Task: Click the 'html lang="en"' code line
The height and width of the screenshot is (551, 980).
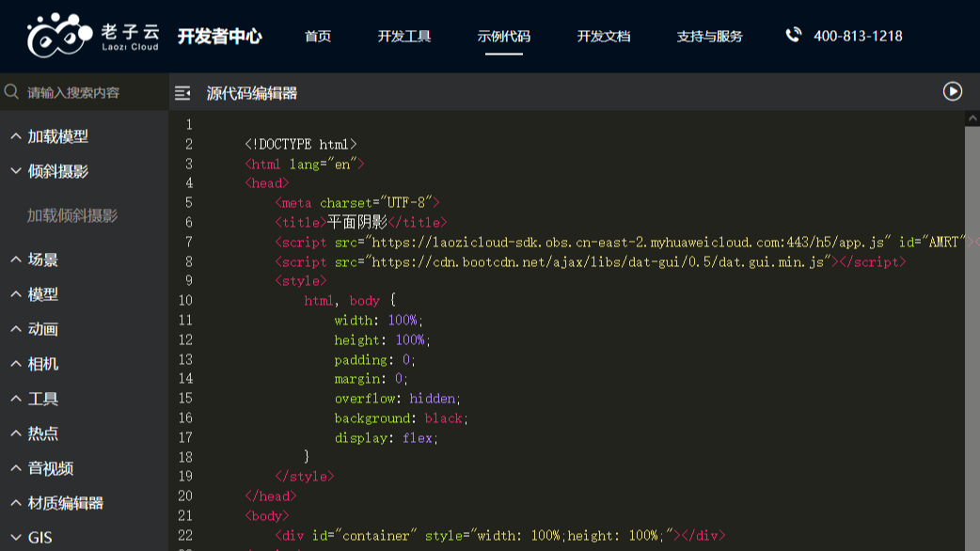Action: 305,165
